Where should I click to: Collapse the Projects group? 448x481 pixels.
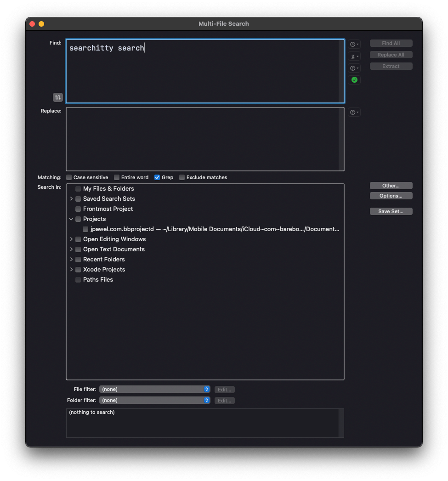pos(71,219)
